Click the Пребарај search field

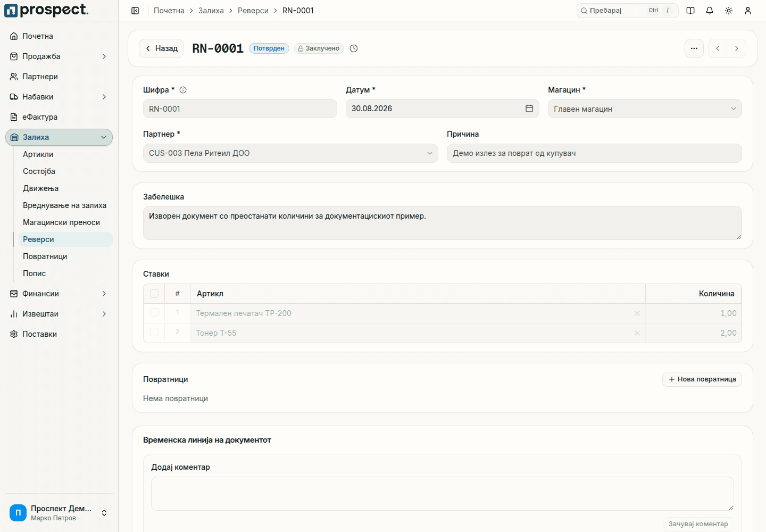627,11
